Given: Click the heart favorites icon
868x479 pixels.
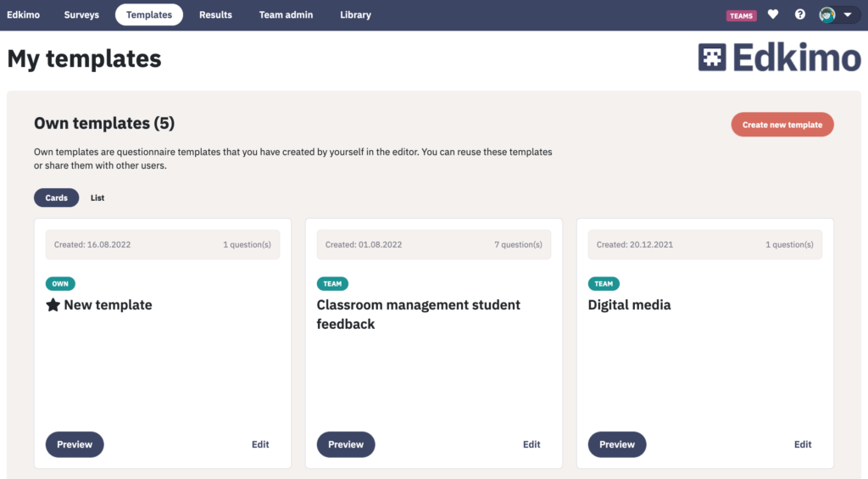Looking at the screenshot, I should click(x=773, y=15).
